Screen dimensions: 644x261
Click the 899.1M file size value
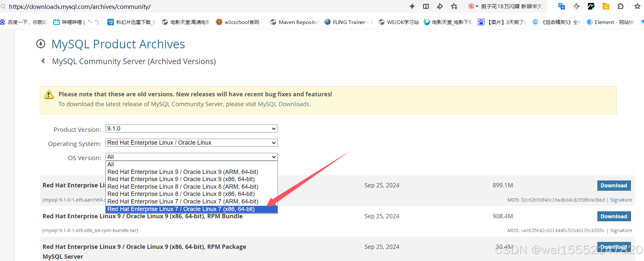(x=503, y=185)
